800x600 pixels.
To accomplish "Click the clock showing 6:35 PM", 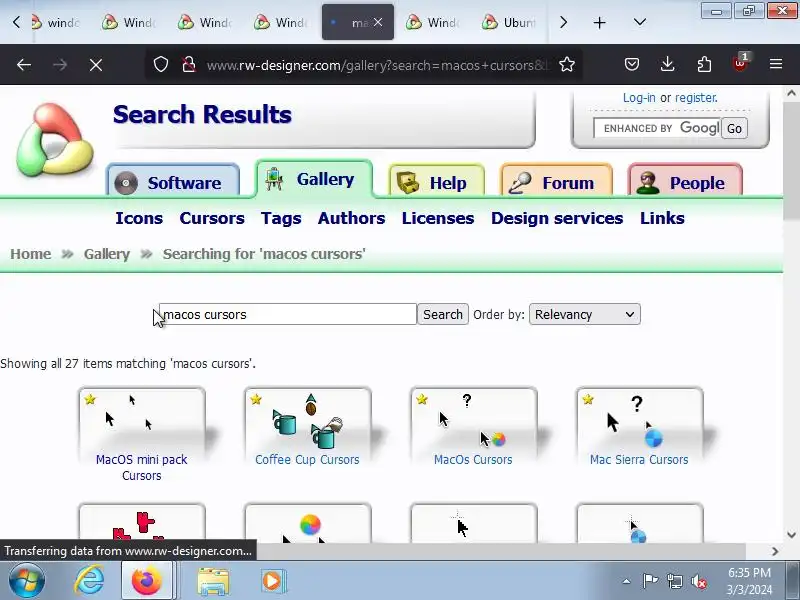I will (x=749, y=581).
